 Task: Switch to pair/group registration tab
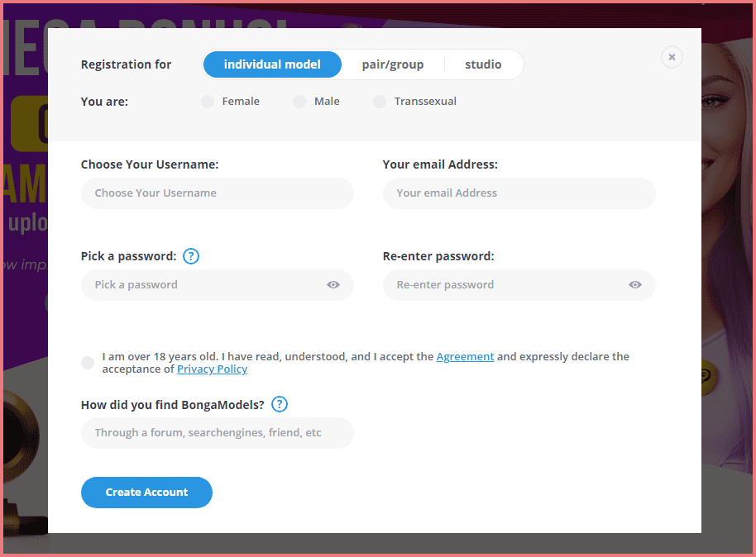point(393,64)
